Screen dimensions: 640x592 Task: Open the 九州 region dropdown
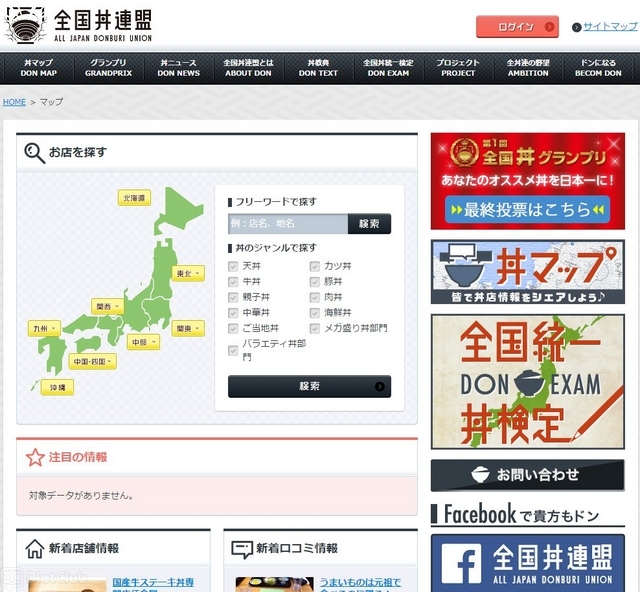(x=45, y=327)
